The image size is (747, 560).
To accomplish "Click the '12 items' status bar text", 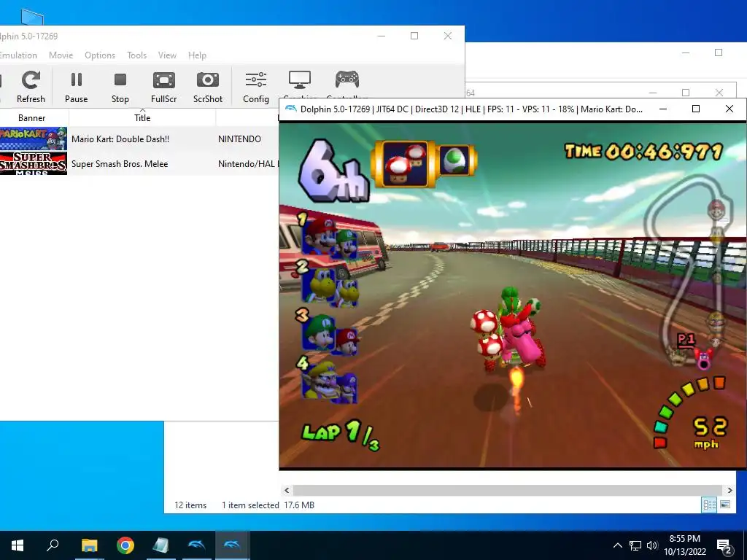I will tap(190, 505).
